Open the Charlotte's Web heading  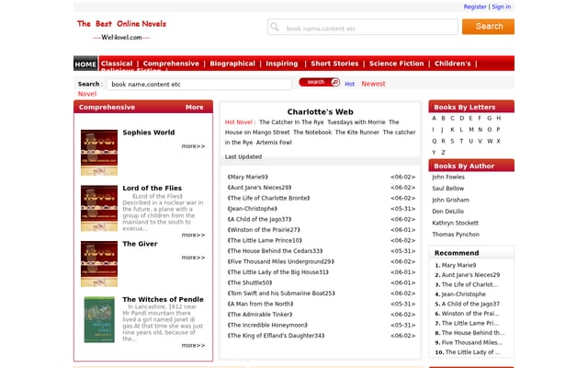(321, 112)
